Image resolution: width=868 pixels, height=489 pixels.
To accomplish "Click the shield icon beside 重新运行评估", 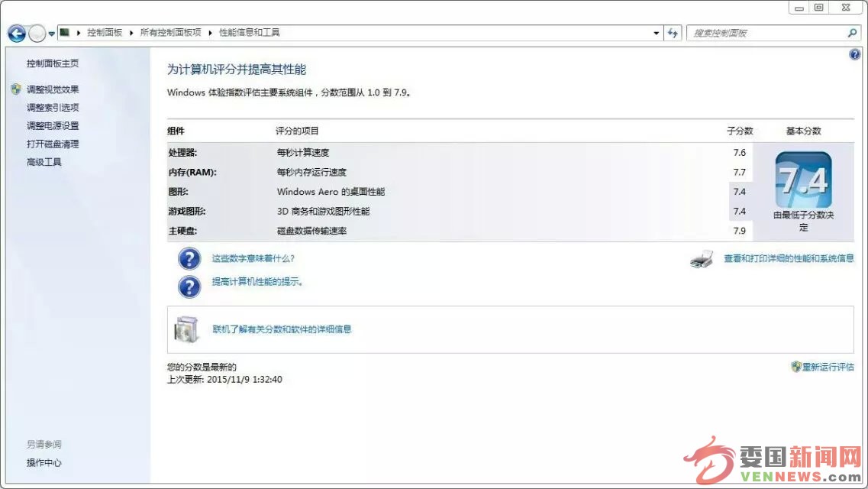I will click(x=796, y=367).
